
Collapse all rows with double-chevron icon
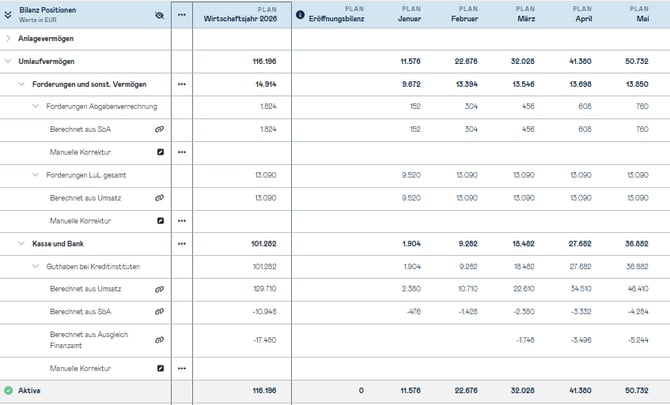point(9,15)
